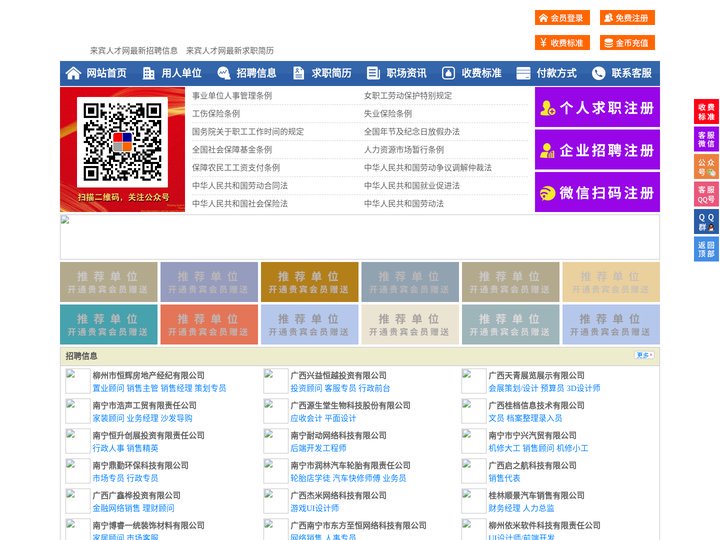Viewport: 720px width, 540px height.
Task: Open 广西兴益恒越投资有限公司 company link
Action: pos(338,376)
